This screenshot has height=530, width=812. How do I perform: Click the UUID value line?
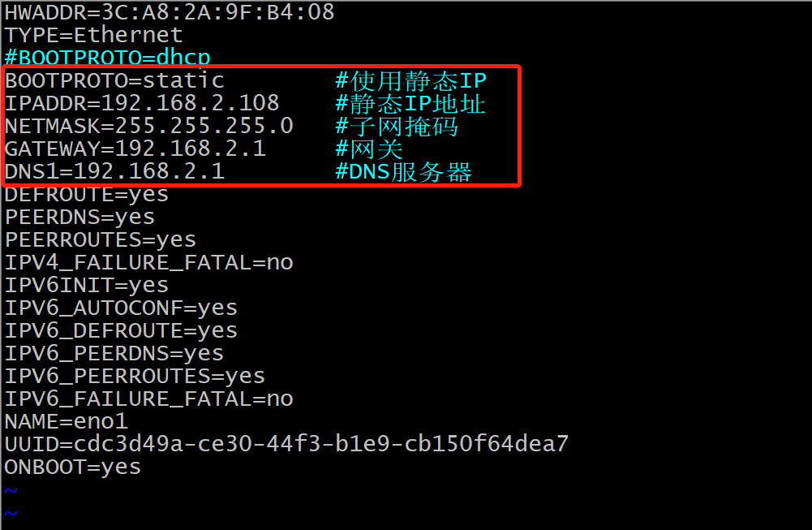[286, 445]
